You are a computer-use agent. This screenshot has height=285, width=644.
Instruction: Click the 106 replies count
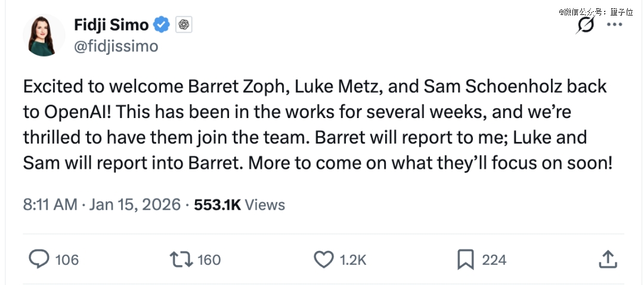(x=67, y=260)
